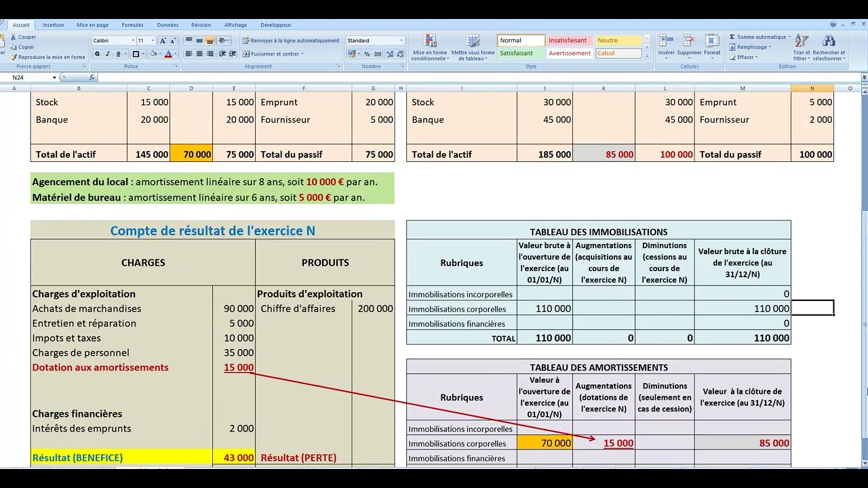
Task: Click the accounting number format icon
Action: tap(352, 54)
